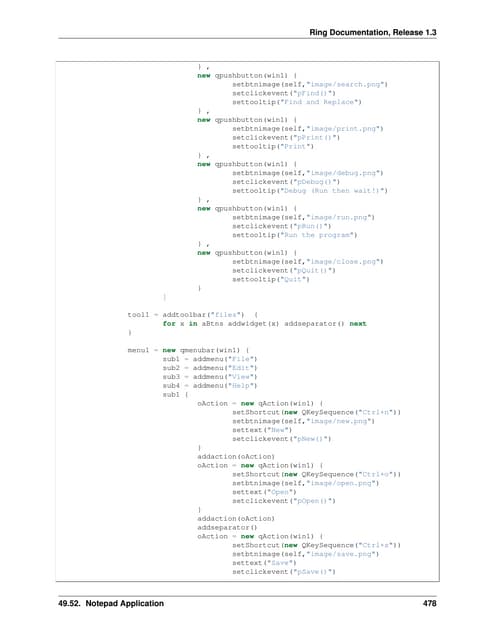
Task: Click the sub3 = addmenu("View") line
Action: (x=210, y=377)
